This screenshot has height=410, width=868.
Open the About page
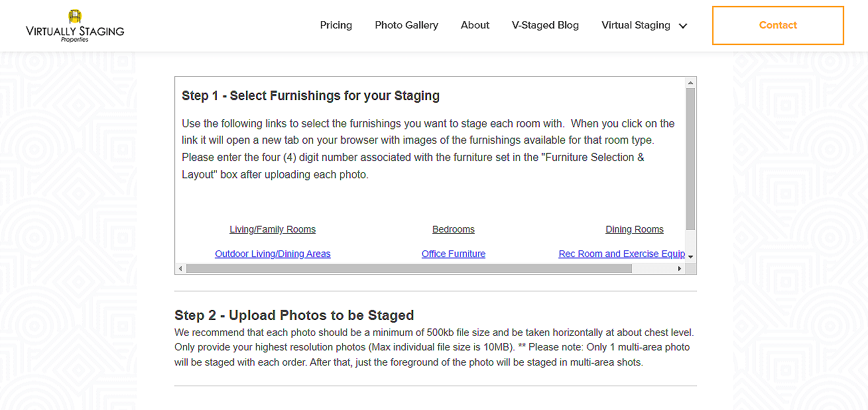(x=475, y=25)
